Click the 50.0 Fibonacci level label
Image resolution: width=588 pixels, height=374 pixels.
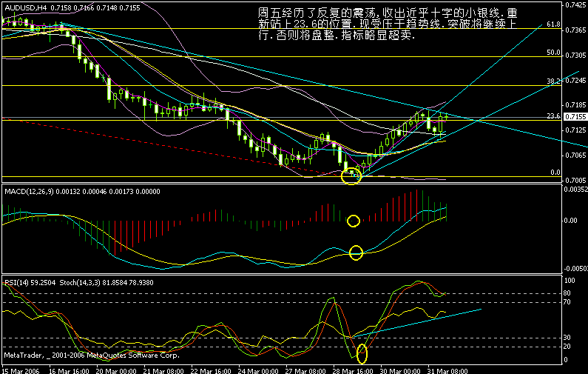click(x=551, y=53)
